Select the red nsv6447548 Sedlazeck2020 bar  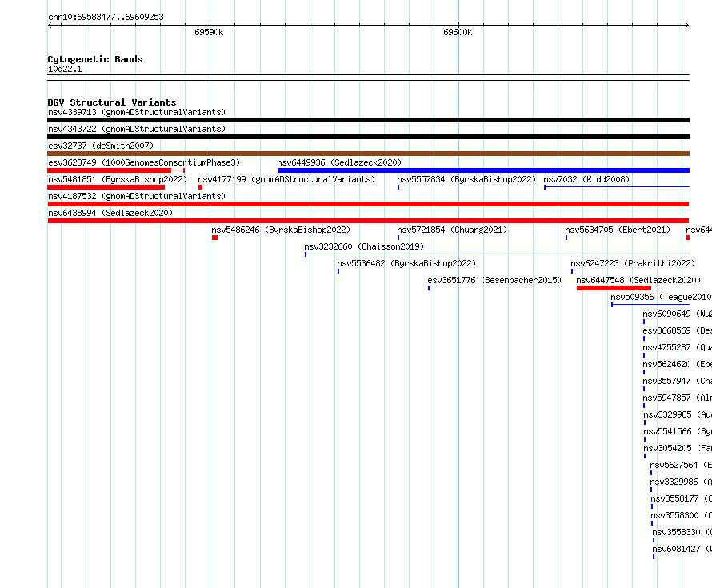(x=614, y=288)
